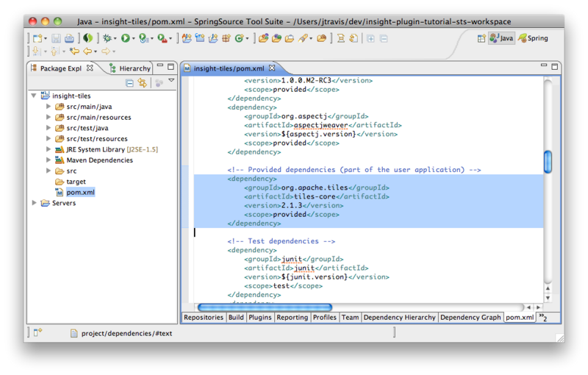Click the editor's horizontal scrollbar thumb
Viewport: 588px width, 375px height.
click(x=265, y=307)
